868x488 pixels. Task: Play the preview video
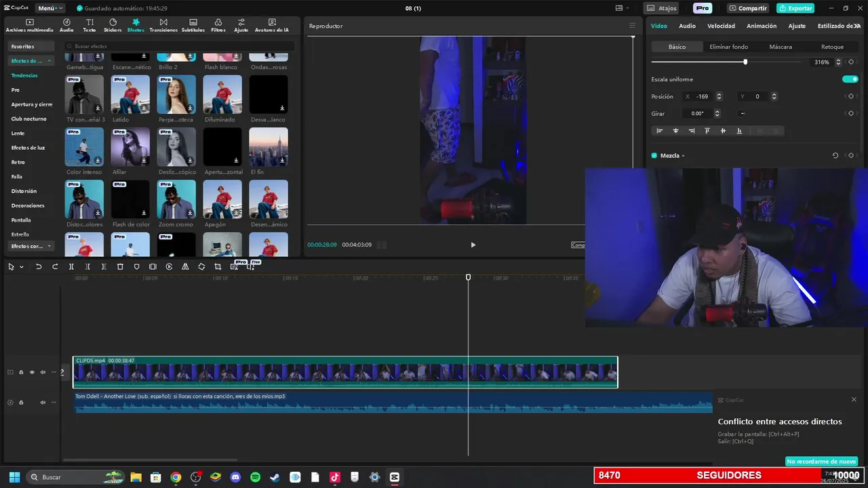(473, 245)
